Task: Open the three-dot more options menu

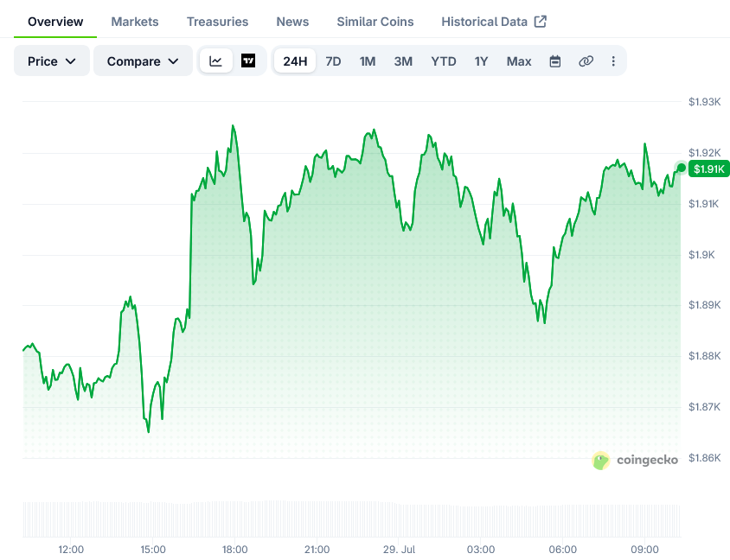Action: pyautogui.click(x=613, y=61)
